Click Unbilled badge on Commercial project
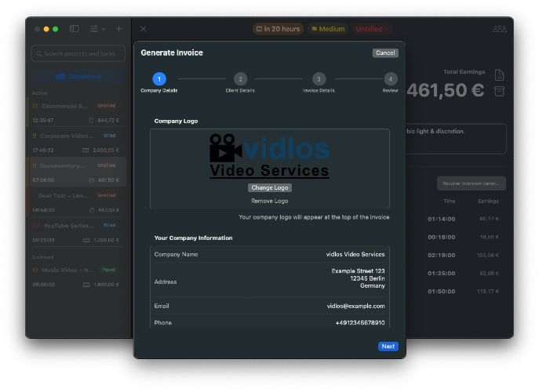539x392 pixels. 107,106
